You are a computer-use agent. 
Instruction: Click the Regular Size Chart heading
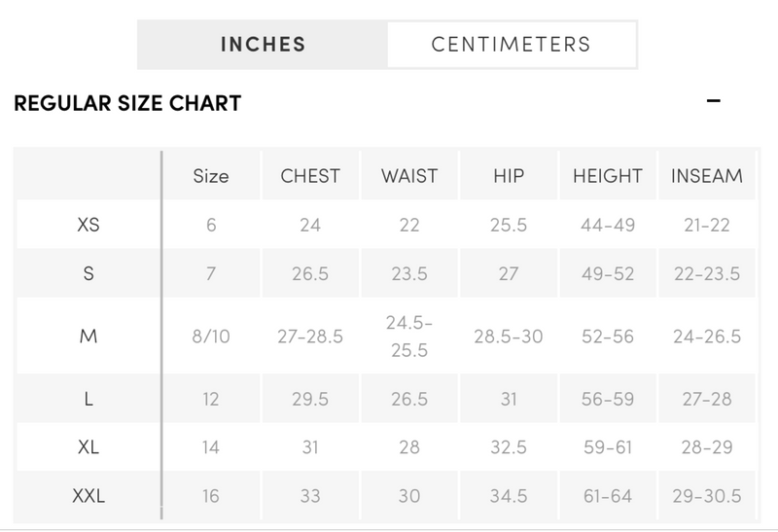pos(127,103)
